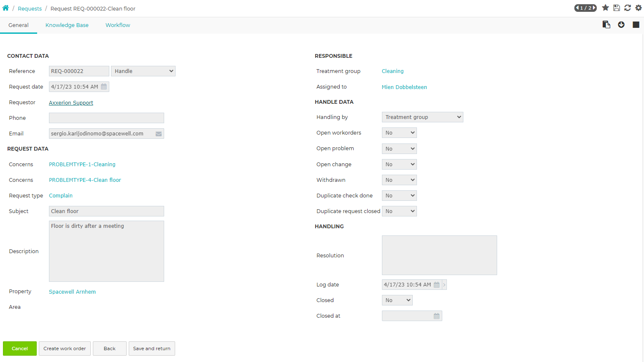This screenshot has height=362, width=644.
Task: Click into the Resolution text area
Action: tap(439, 255)
